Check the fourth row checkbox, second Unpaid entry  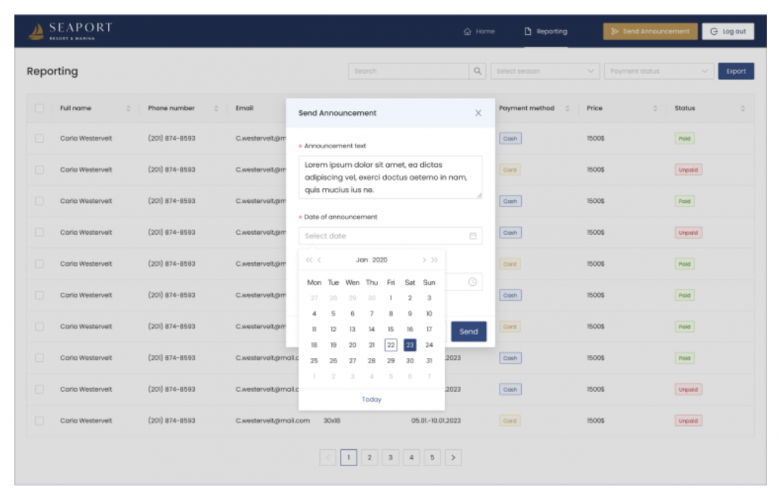pos(39,232)
